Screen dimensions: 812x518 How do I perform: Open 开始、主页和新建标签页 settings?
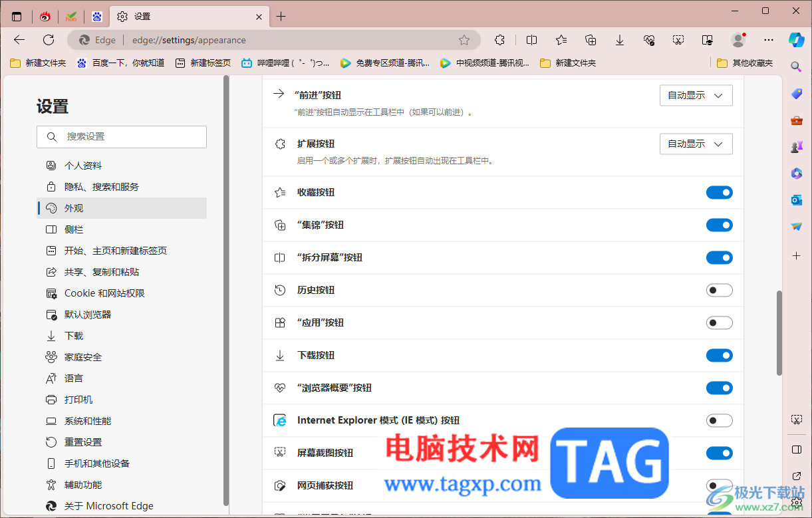click(x=122, y=251)
